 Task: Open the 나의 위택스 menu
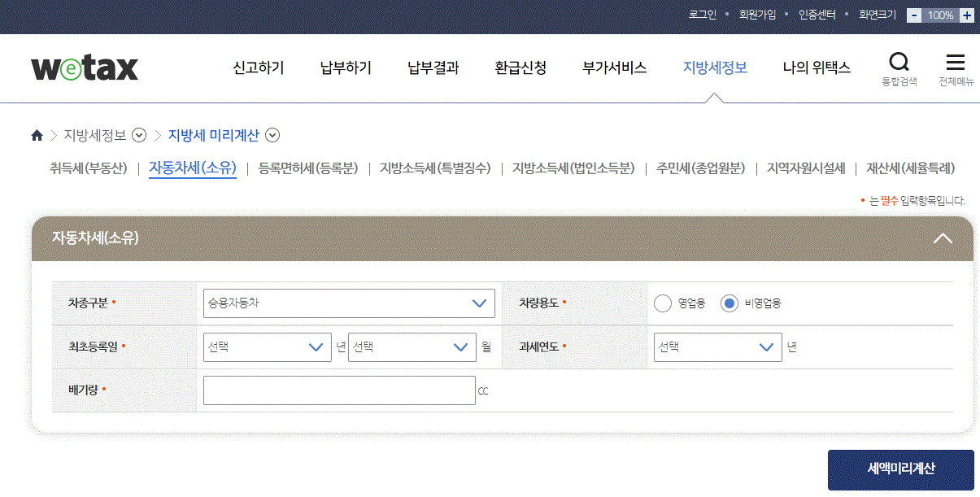click(x=817, y=68)
